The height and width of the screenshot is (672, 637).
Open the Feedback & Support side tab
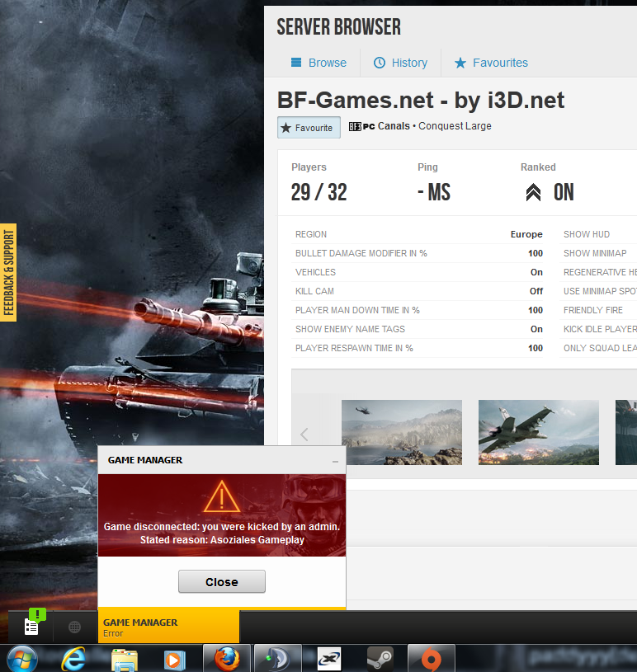pos(8,273)
